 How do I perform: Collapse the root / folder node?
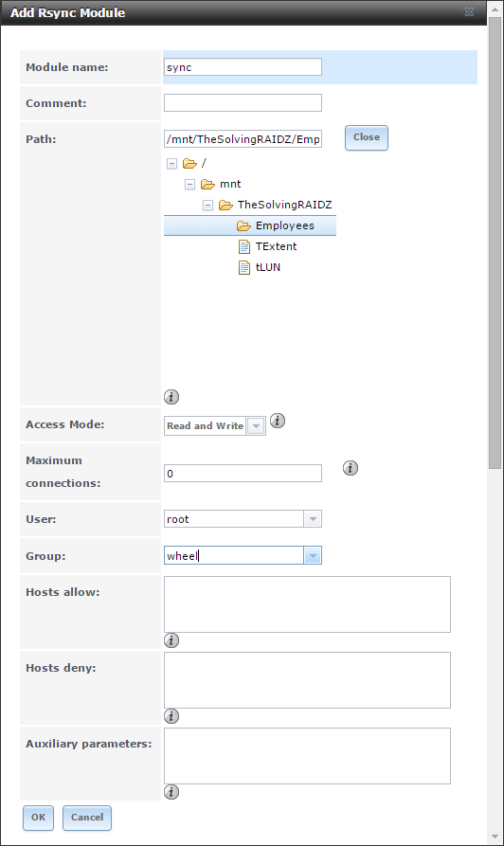171,164
